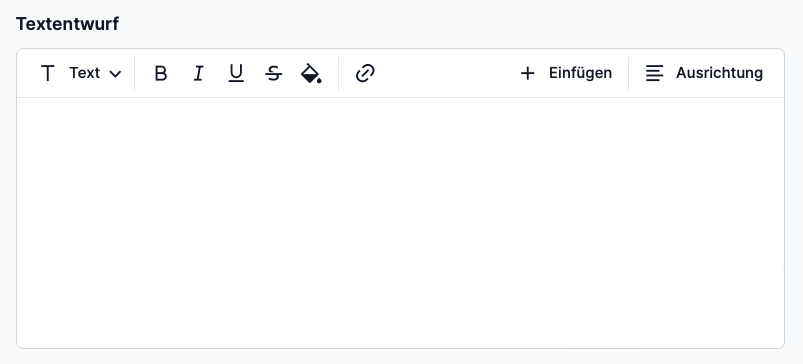Toggle italic formatting with the I icon

[198, 73]
